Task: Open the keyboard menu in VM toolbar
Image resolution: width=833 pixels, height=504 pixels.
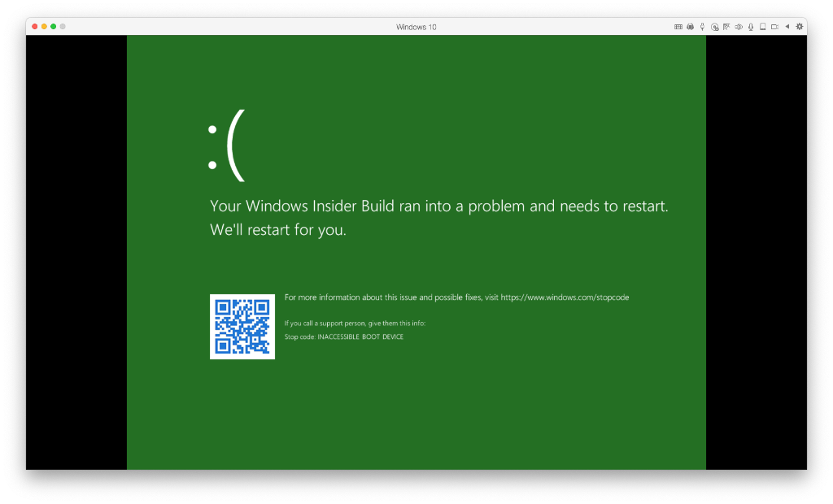Action: [678, 27]
